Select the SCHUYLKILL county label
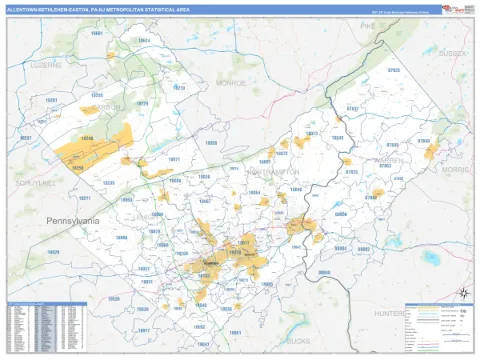 pyautogui.click(x=36, y=183)
